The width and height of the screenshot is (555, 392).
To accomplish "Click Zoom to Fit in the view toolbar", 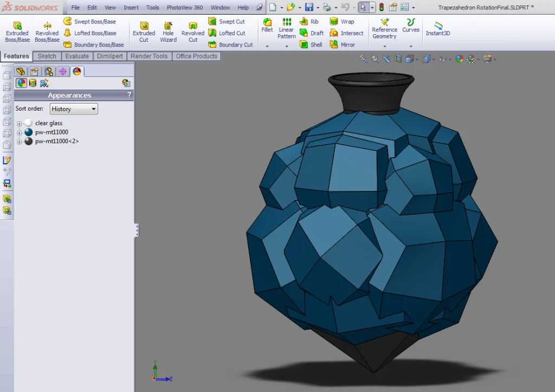I will [362, 58].
